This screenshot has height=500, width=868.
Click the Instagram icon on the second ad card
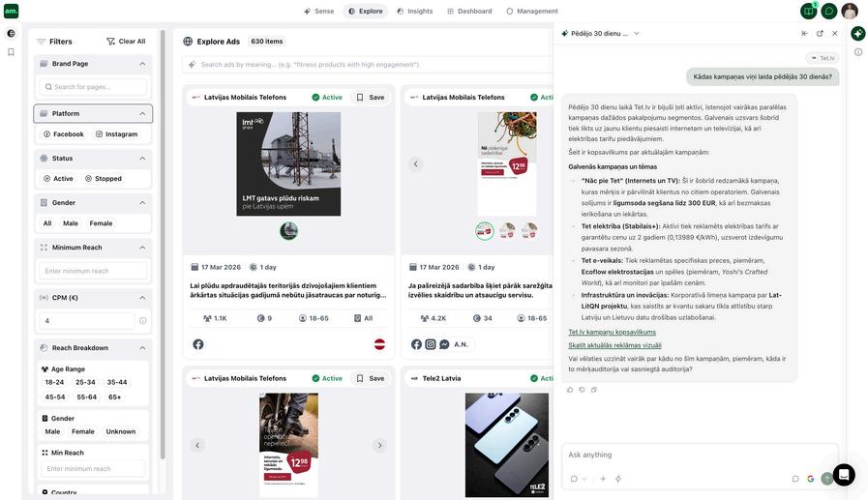[430, 344]
